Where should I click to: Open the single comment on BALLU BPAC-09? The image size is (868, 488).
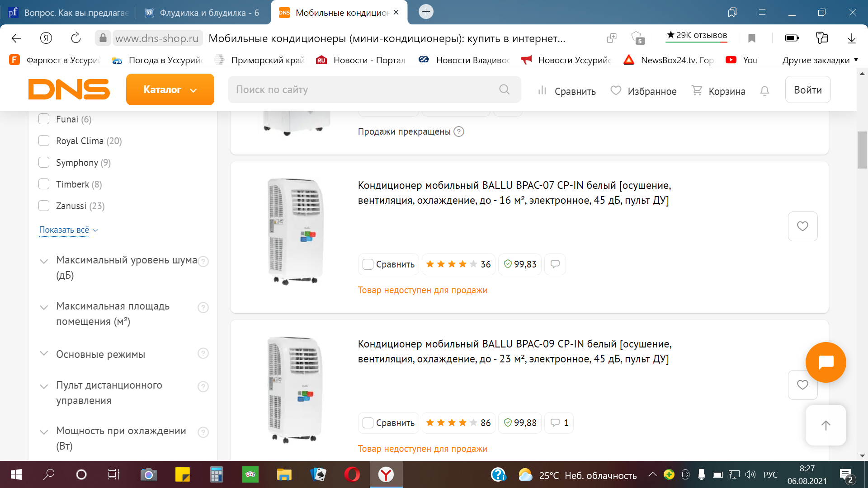(559, 423)
